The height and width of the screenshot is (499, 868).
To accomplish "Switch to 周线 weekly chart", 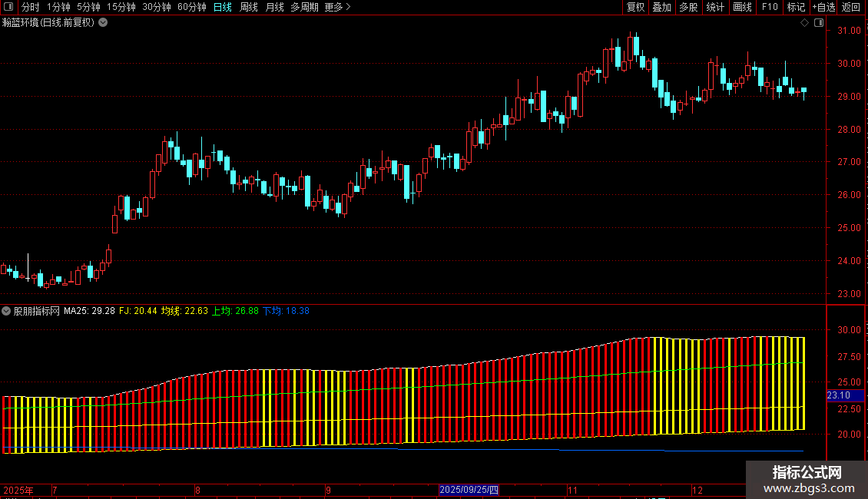I will [x=249, y=7].
